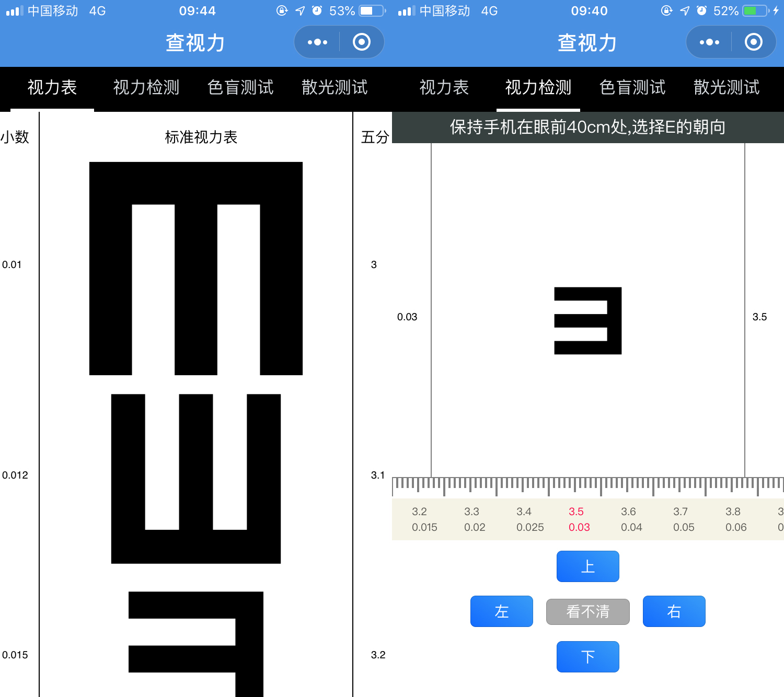Click the 查视力 title in right header
The height and width of the screenshot is (697, 784).
[587, 42]
